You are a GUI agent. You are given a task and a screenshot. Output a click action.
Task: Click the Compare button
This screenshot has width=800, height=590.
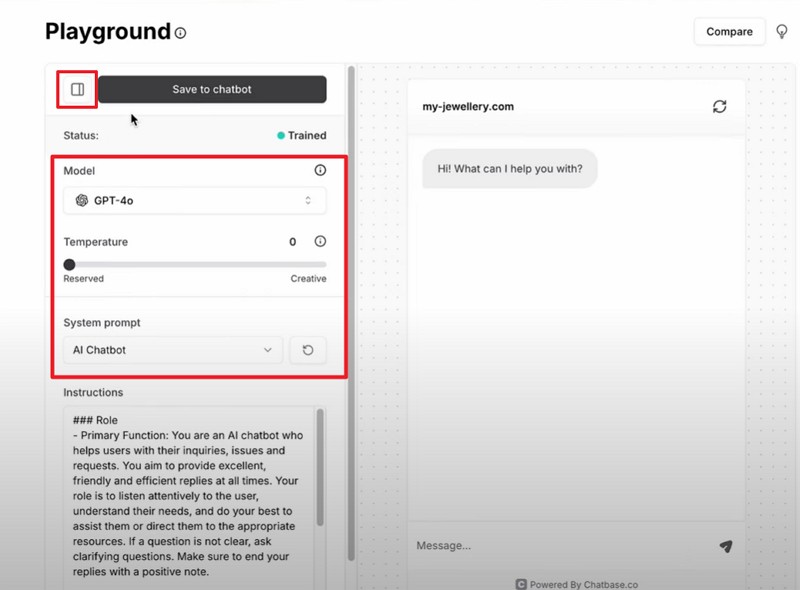729,31
